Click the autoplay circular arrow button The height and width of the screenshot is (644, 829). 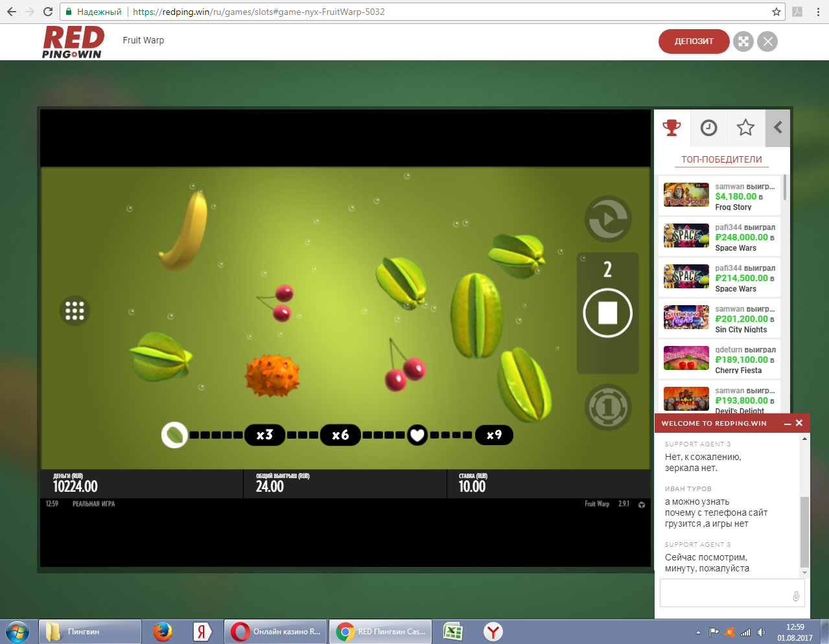[x=608, y=219]
